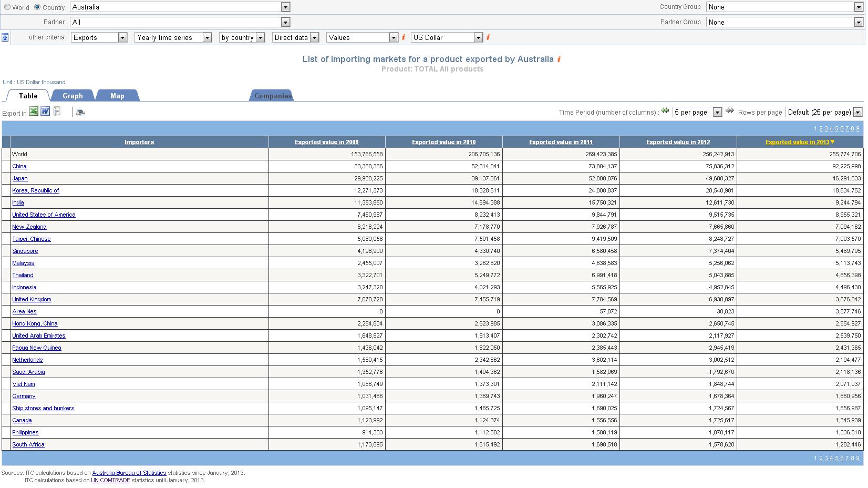This screenshot has height=488, width=868.
Task: Open the Country Group dropdown
Action: 784,7
